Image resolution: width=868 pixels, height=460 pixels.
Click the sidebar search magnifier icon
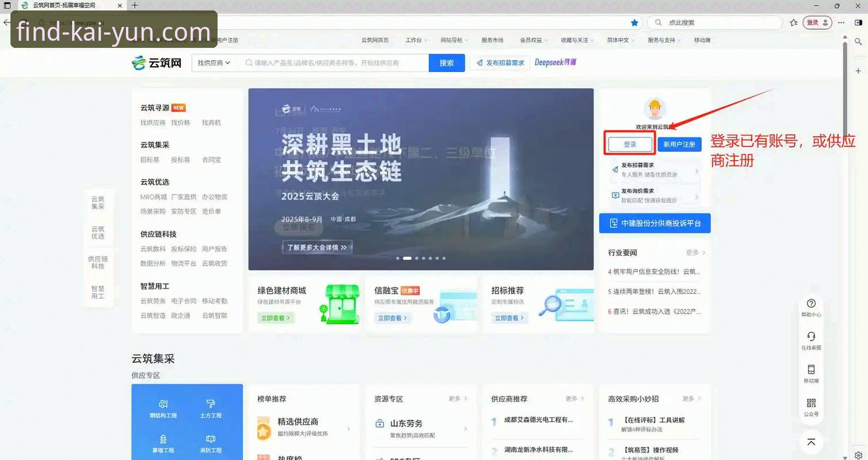(x=858, y=41)
